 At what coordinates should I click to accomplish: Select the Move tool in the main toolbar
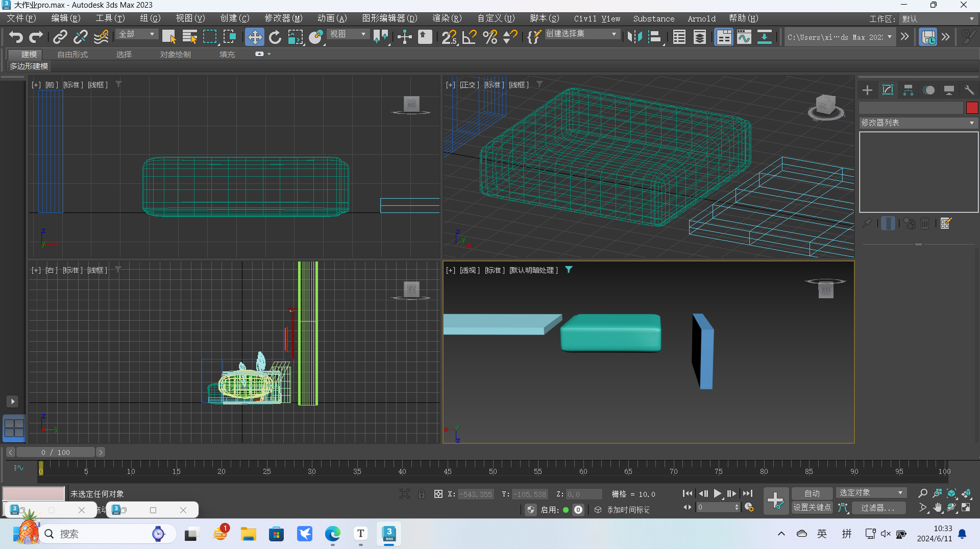click(254, 37)
